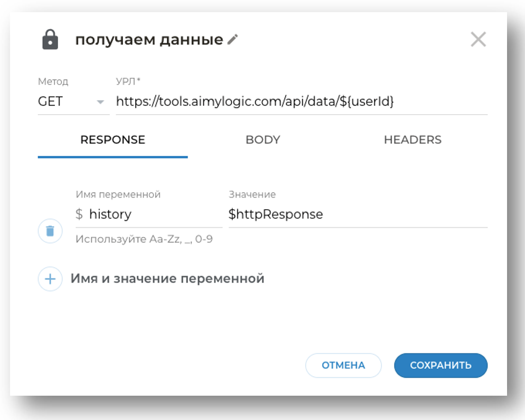Click the 'Имя и значение переменной' label
The width and height of the screenshot is (525, 420).
167,278
